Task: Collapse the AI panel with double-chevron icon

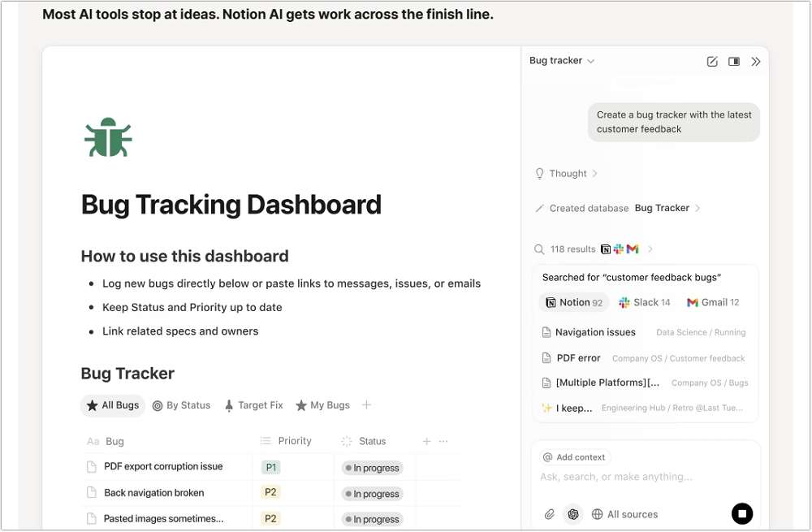Action: tap(756, 61)
